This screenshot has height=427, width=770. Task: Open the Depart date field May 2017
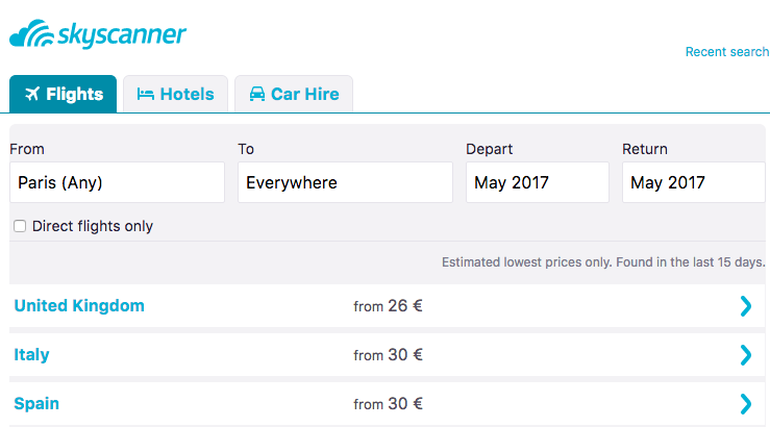pyautogui.click(x=537, y=183)
